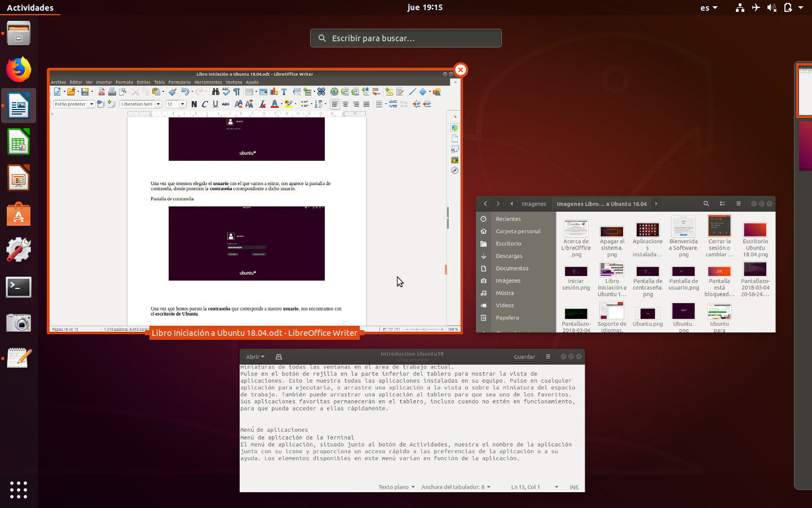The width and height of the screenshot is (812, 508).
Task: Click 'Escribir para buscar' search field
Action: [406, 38]
